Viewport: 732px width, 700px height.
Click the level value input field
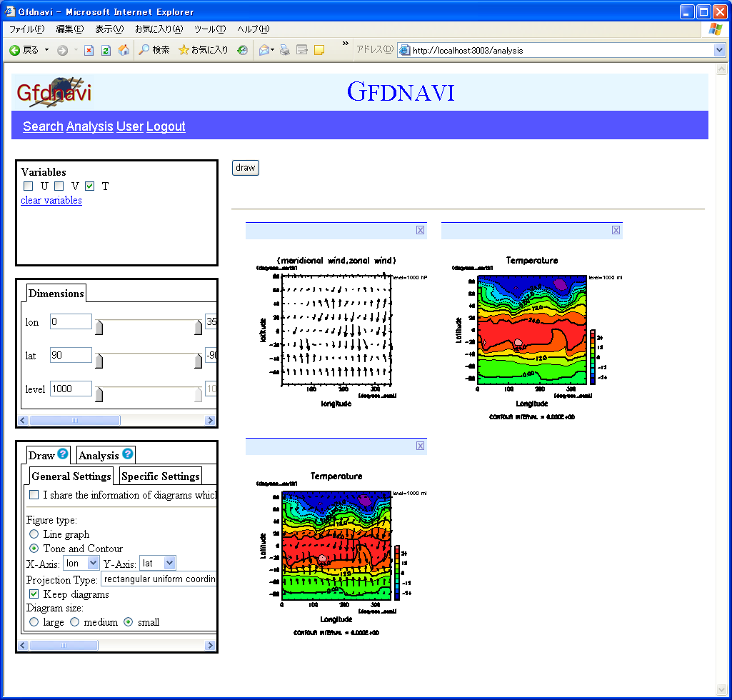coord(71,389)
